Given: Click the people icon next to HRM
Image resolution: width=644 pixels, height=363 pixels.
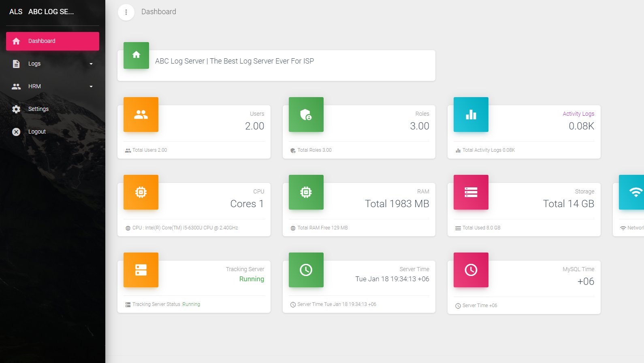Looking at the screenshot, I should [x=16, y=87].
